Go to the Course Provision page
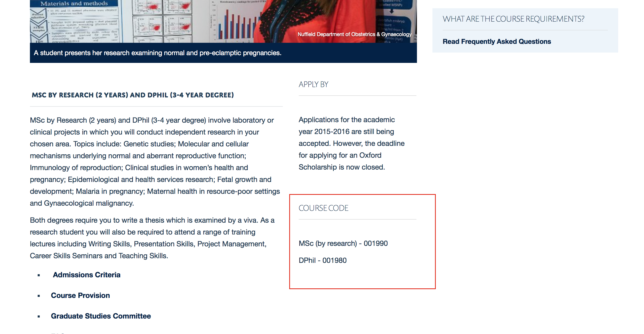The height and width of the screenshot is (334, 644). click(80, 296)
